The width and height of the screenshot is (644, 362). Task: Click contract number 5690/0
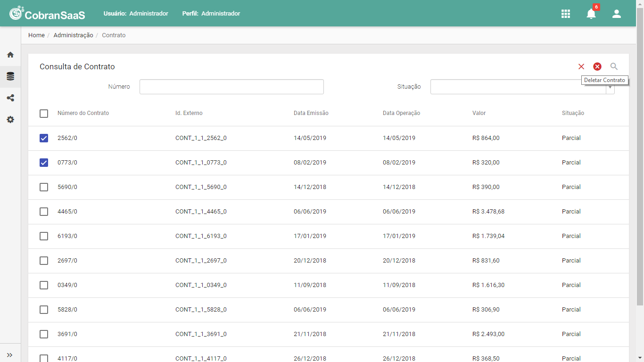pos(67,187)
